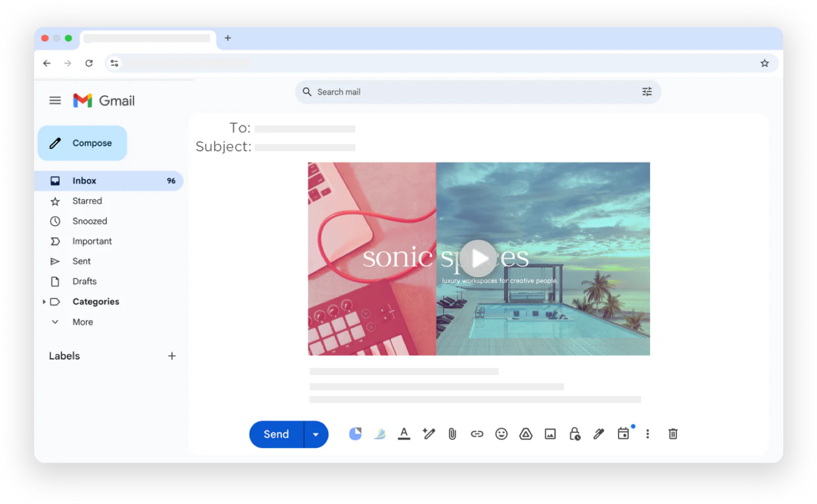
Task: Open the Compose button
Action: click(82, 143)
